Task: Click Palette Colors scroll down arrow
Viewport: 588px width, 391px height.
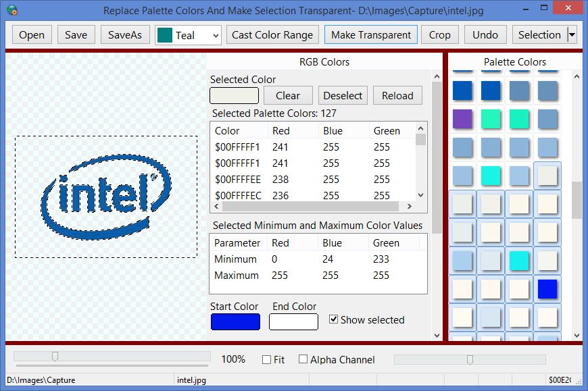Action: point(577,335)
